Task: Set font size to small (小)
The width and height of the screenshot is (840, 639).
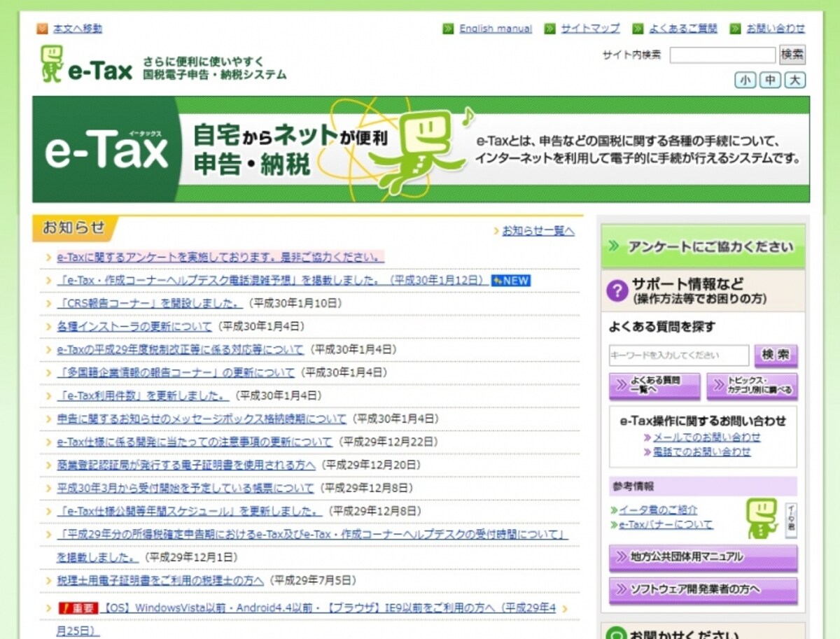Action: 745,80
